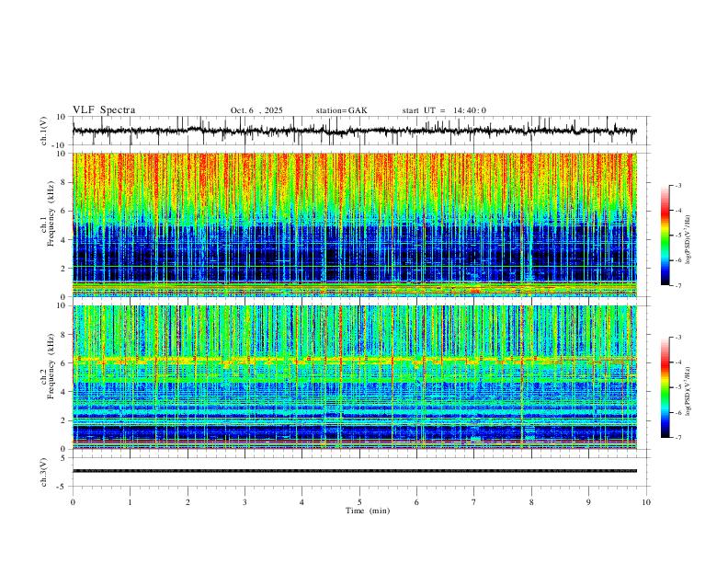The image size is (728, 563).
Task: Click the "start UT = 14:40:0" text
Action: click(x=444, y=110)
